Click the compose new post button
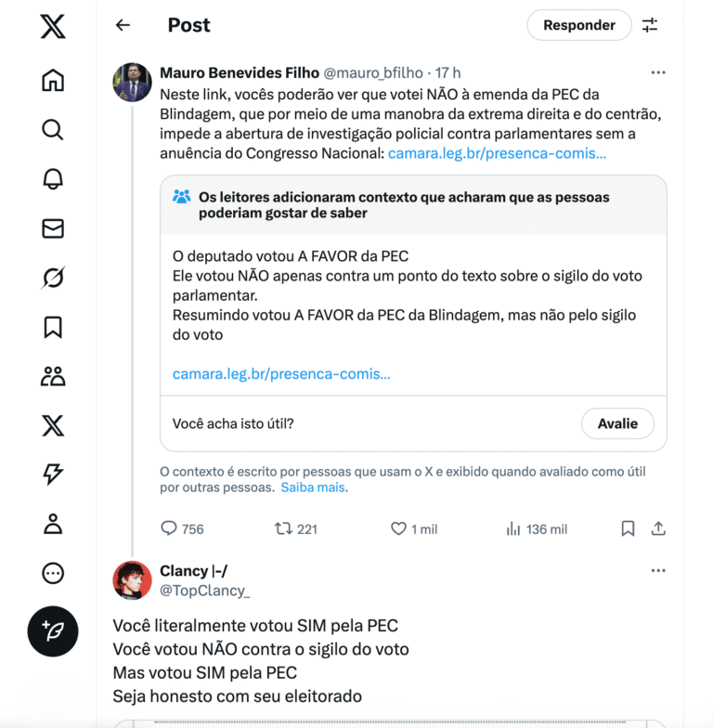The height and width of the screenshot is (728, 713). pyautogui.click(x=53, y=631)
